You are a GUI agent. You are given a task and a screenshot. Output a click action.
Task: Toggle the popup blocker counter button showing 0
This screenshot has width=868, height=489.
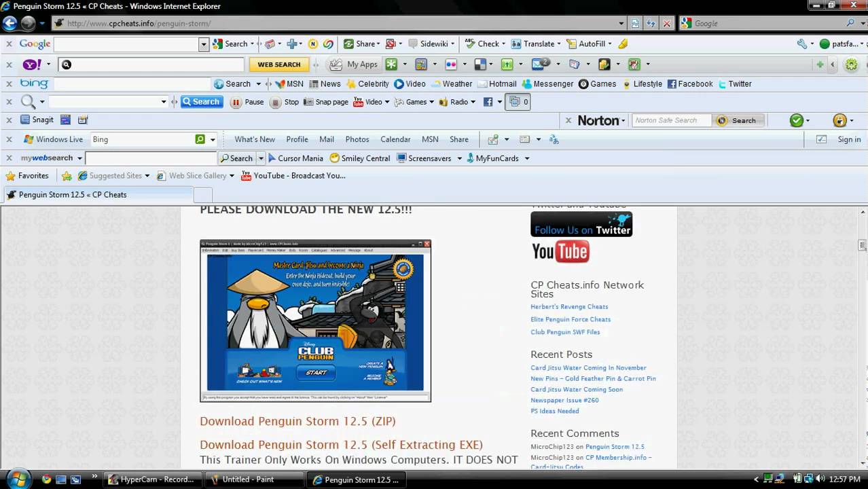[519, 102]
